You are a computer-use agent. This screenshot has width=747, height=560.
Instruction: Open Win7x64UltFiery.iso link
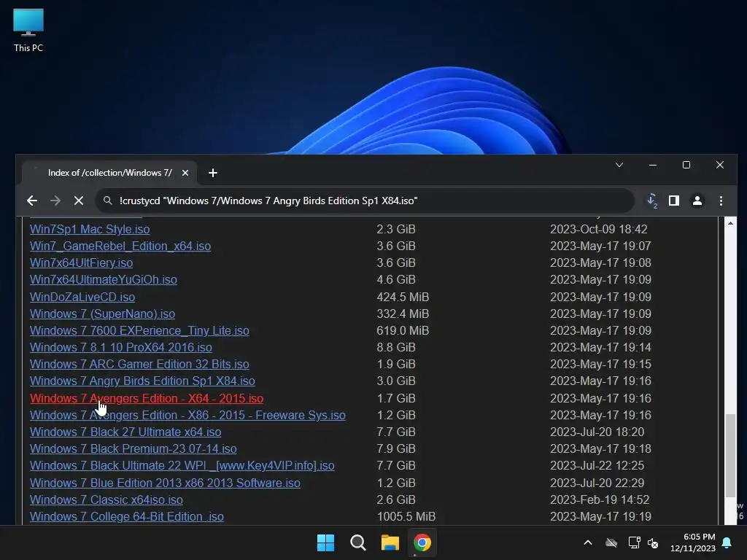[x=81, y=262]
